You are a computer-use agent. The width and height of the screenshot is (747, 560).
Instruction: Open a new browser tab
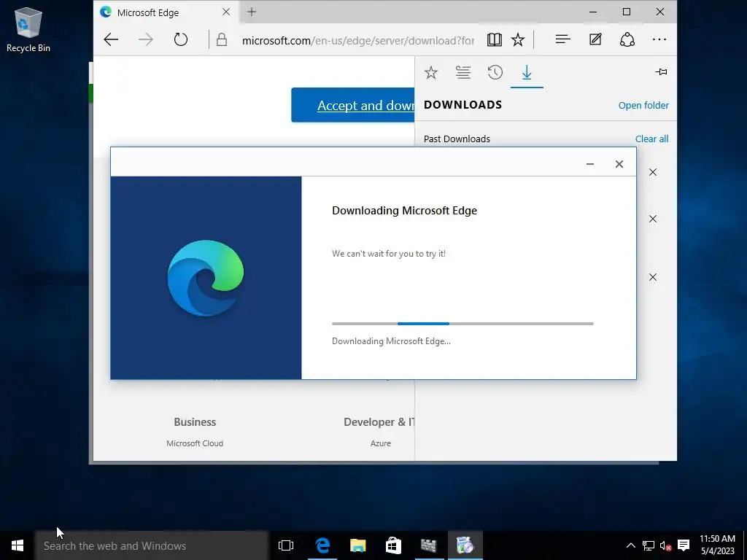click(x=252, y=12)
